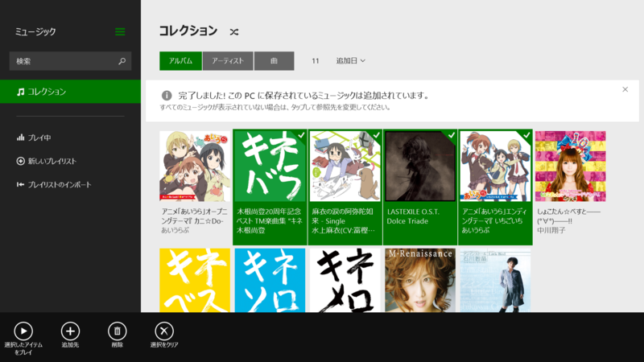Select the M-Renaissance album cover
644x362 pixels.
coord(420,280)
